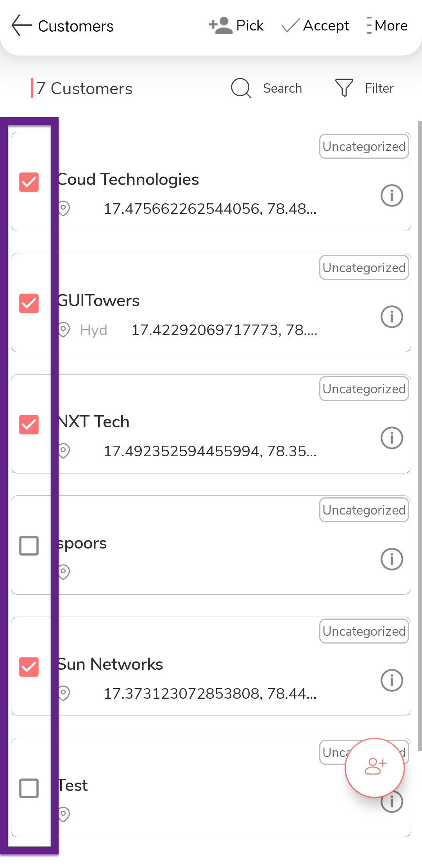Tap the Search magnifier icon
This screenshot has height=868, width=422.
tap(241, 88)
